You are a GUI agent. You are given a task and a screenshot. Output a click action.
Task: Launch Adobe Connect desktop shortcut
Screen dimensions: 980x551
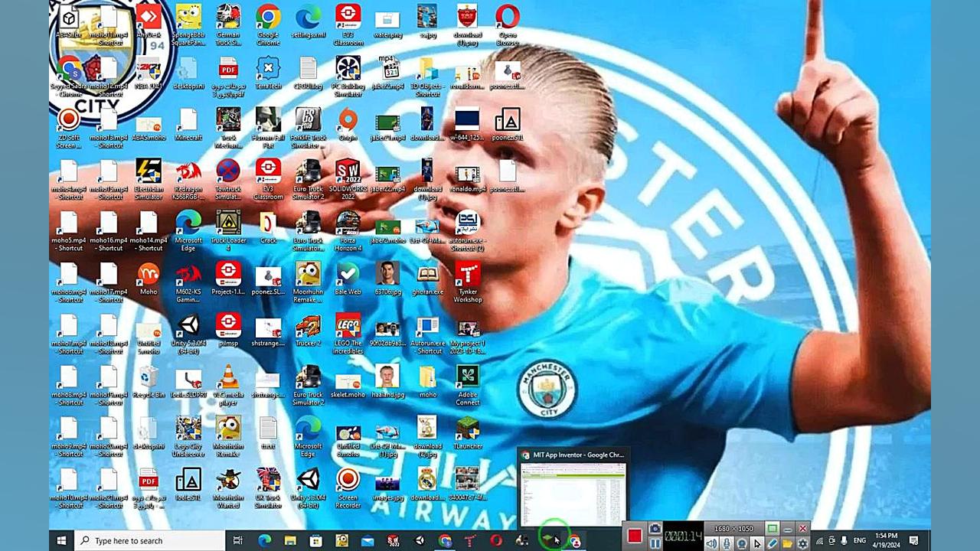click(467, 385)
